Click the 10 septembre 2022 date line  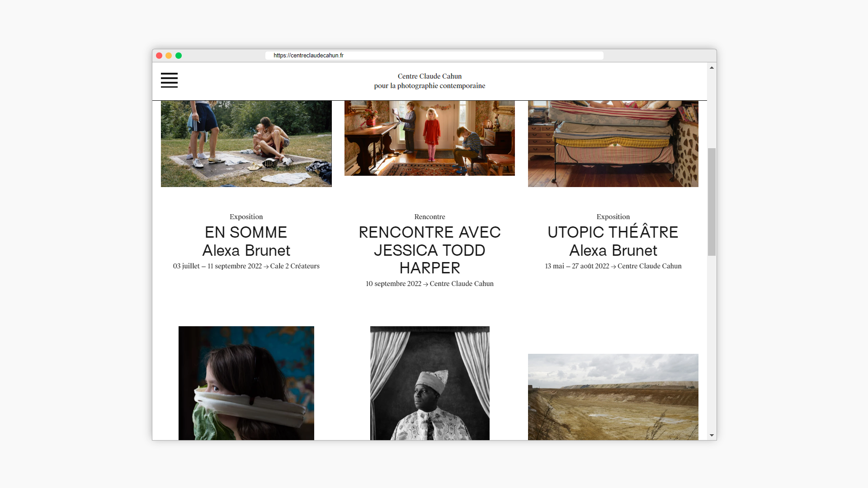click(x=430, y=284)
